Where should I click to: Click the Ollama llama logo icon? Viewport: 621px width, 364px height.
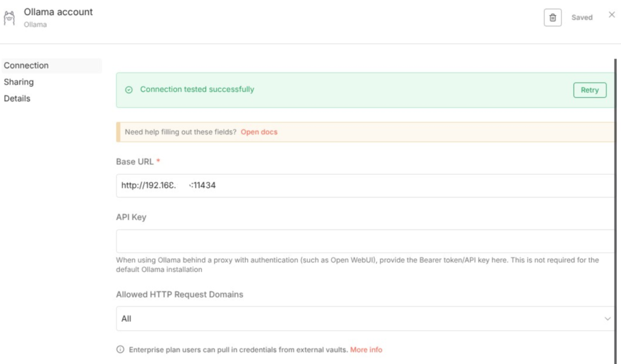coord(9,18)
